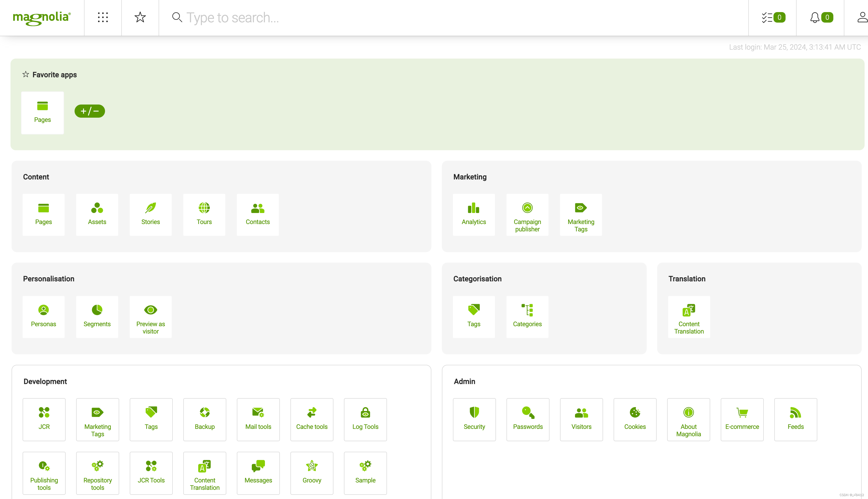Viewport: 868px width, 499px height.
Task: Open the notifications bell
Action: [x=821, y=18]
